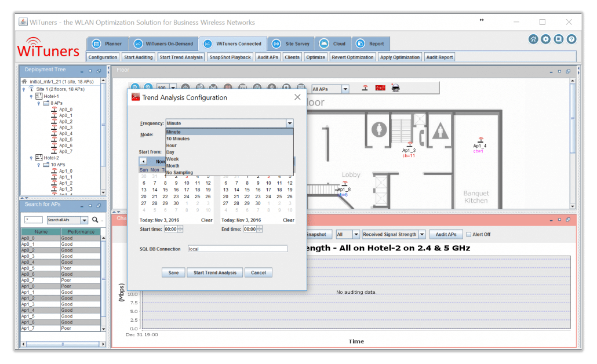The height and width of the screenshot is (364, 597).
Task: Maximize the Floor panel
Action: (560, 71)
